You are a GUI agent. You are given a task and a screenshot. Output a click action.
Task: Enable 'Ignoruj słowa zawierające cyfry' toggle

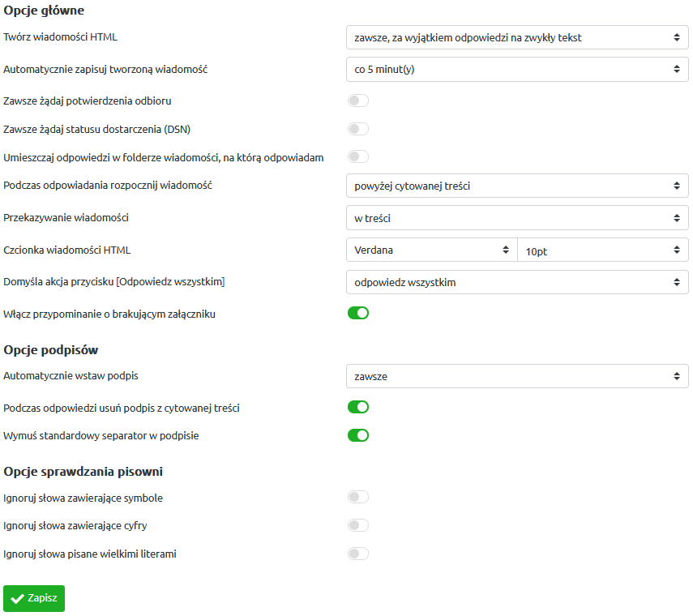tap(358, 525)
